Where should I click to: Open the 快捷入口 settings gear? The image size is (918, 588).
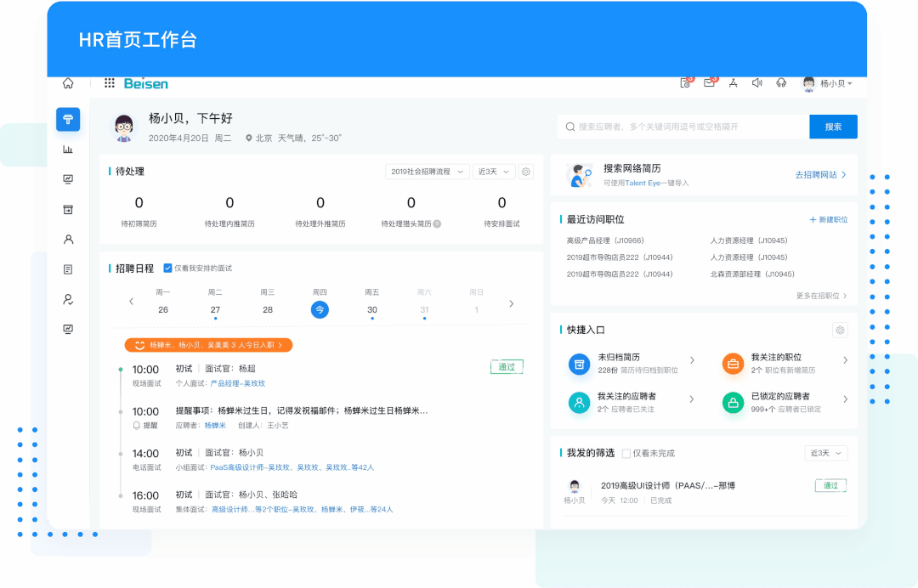(x=840, y=330)
